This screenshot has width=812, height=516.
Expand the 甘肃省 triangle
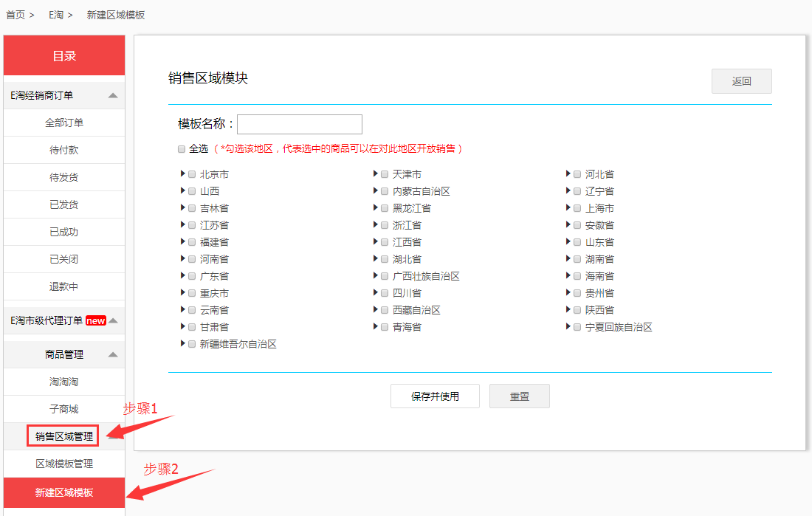tap(183, 327)
